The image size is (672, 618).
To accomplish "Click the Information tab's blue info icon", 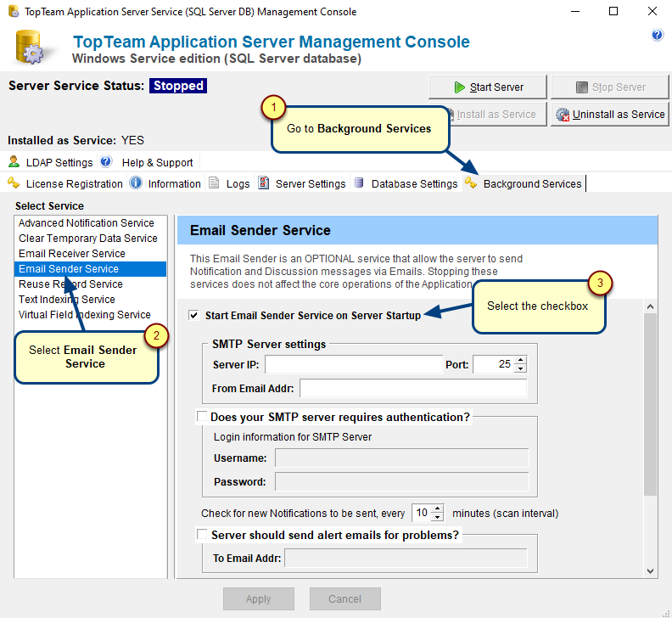I will 136,183.
